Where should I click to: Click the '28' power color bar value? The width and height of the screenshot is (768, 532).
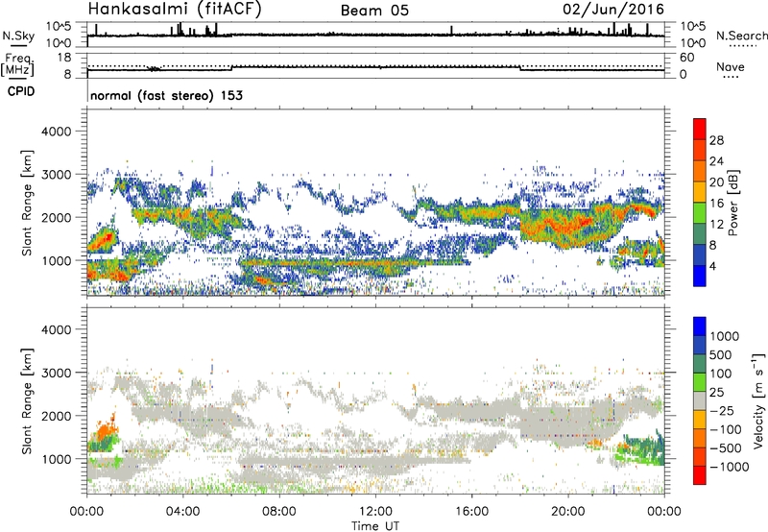coord(716,140)
